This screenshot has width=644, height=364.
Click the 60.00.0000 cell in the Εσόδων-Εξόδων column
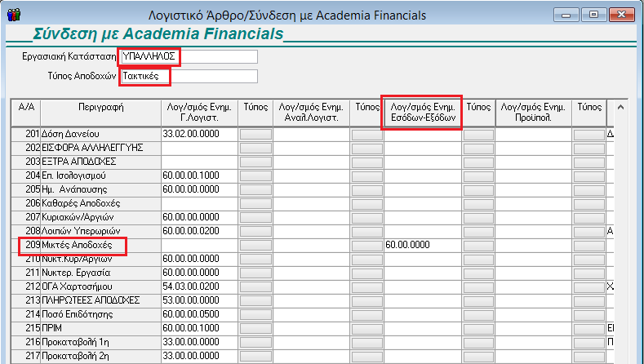[x=423, y=245]
